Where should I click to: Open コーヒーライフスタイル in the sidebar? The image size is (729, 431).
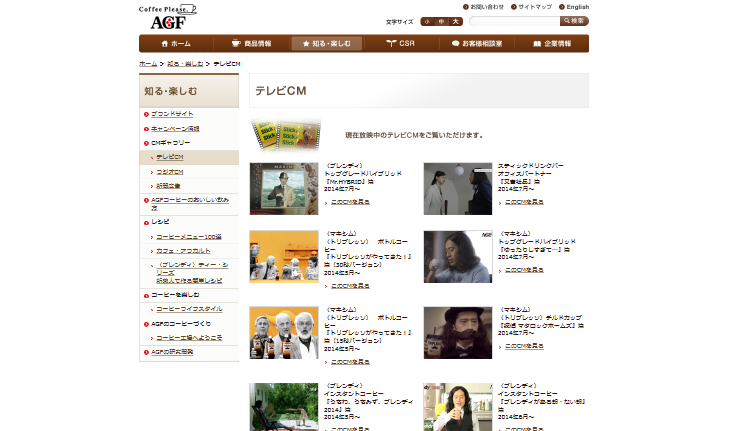(189, 309)
